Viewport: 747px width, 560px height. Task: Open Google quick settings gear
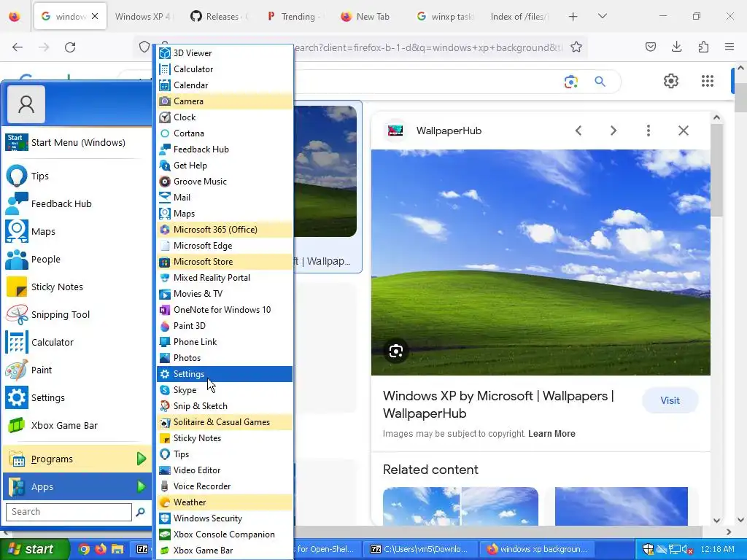pyautogui.click(x=671, y=81)
